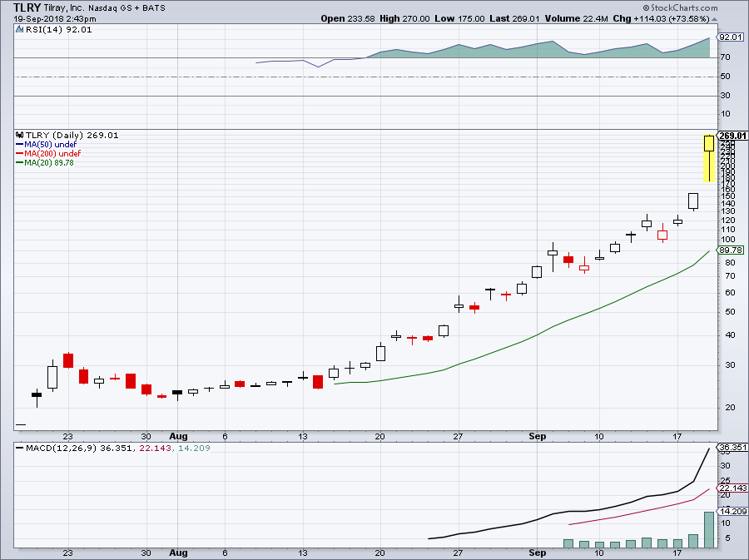The height and width of the screenshot is (560, 749).
Task: Click the 20 price label on the price axis
Action: [730, 407]
